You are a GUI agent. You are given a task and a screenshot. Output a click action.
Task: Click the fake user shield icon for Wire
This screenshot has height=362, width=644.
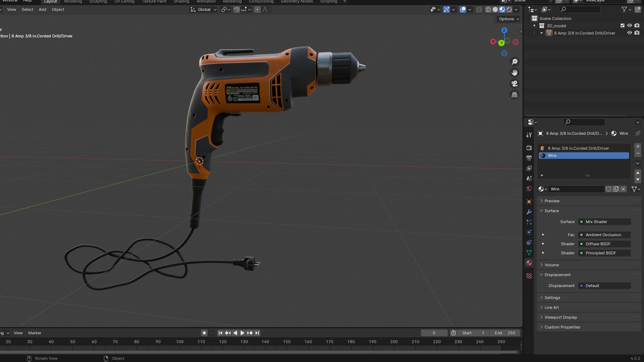(608, 189)
